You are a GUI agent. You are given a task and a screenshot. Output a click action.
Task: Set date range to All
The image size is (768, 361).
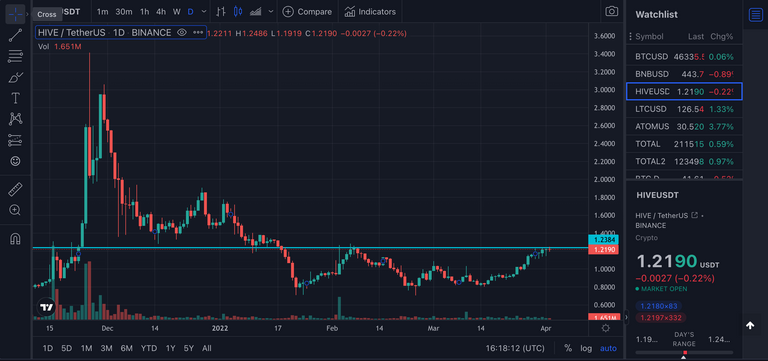click(x=207, y=348)
